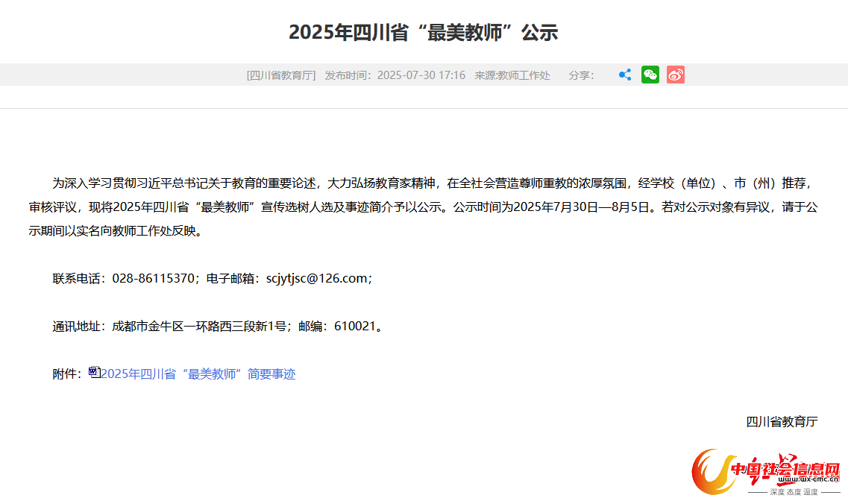The width and height of the screenshot is (848, 504).
Task: Click the blue share icon
Action: (x=625, y=75)
